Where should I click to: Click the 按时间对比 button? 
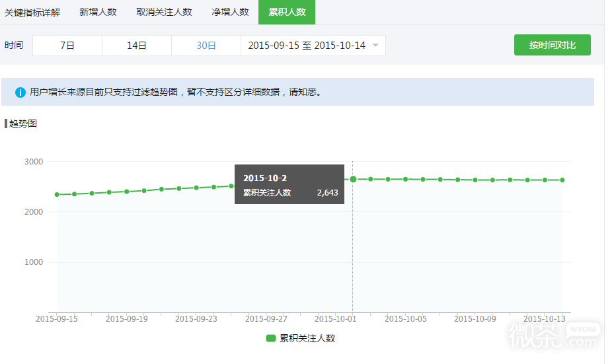(x=552, y=45)
